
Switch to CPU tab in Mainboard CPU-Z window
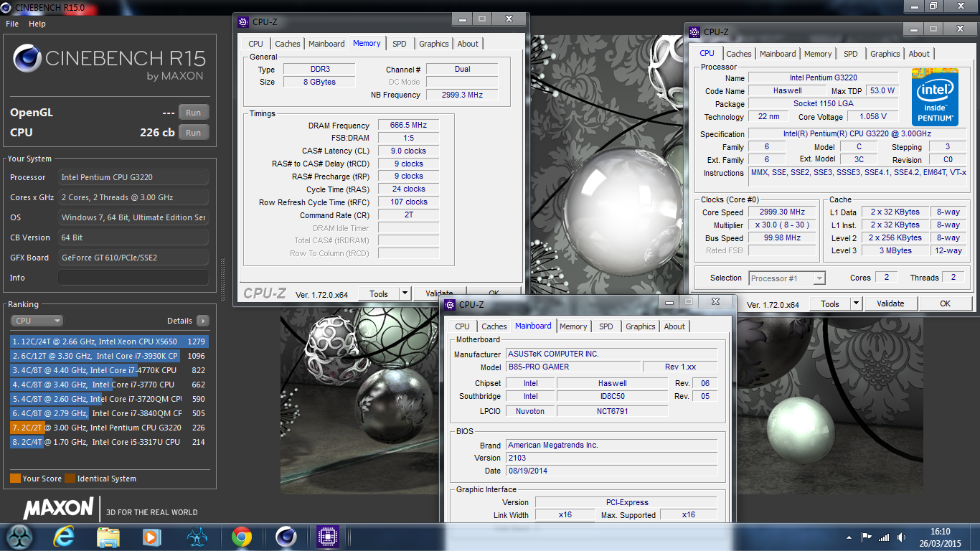point(463,326)
